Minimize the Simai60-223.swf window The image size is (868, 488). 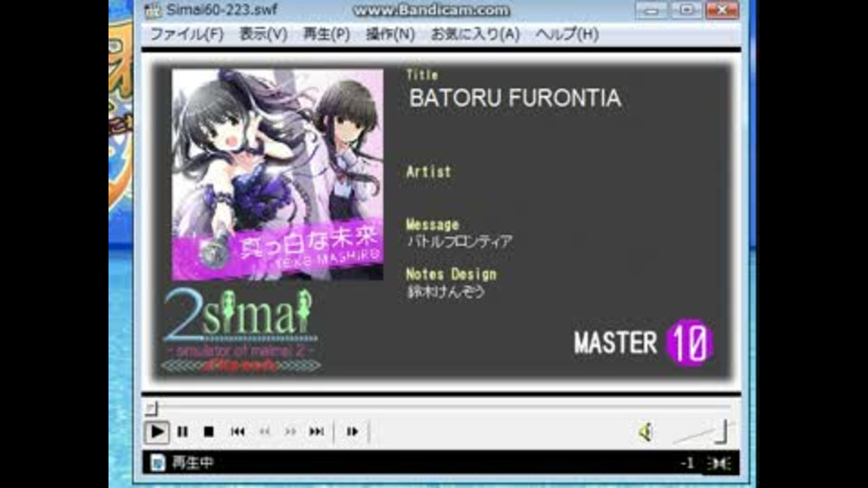click(652, 10)
